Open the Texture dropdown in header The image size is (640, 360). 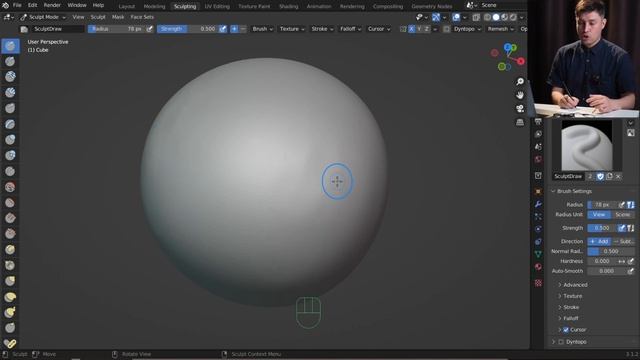[x=292, y=29]
